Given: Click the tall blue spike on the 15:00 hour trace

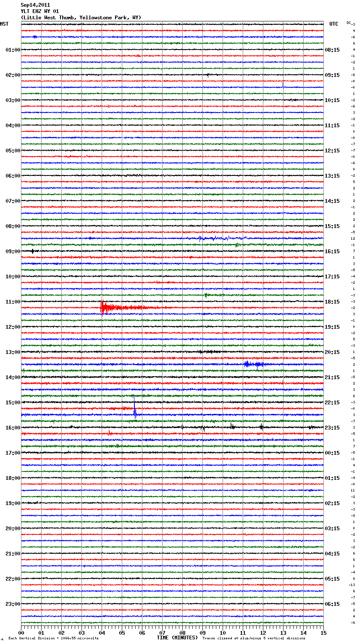Looking at the screenshot, I should (x=134, y=409).
